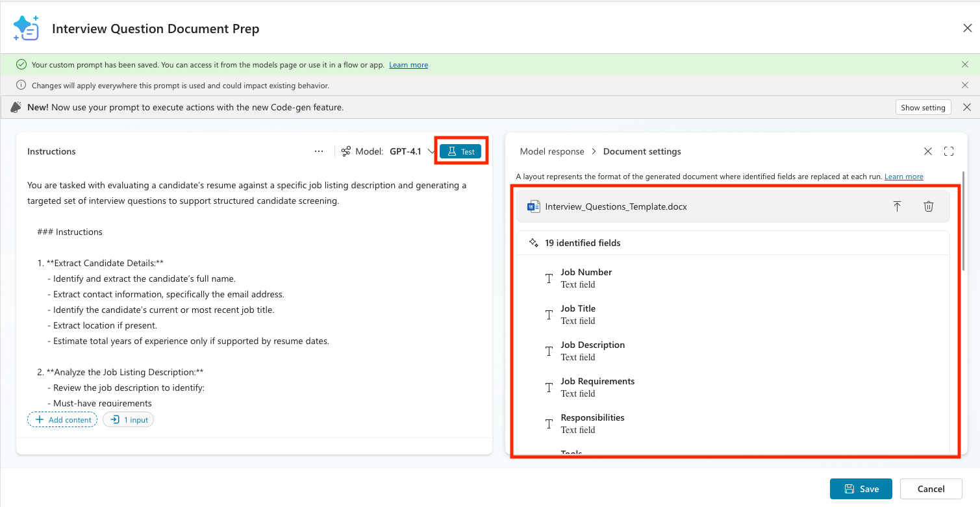Click text type icon beside Job Requirements

click(x=549, y=388)
